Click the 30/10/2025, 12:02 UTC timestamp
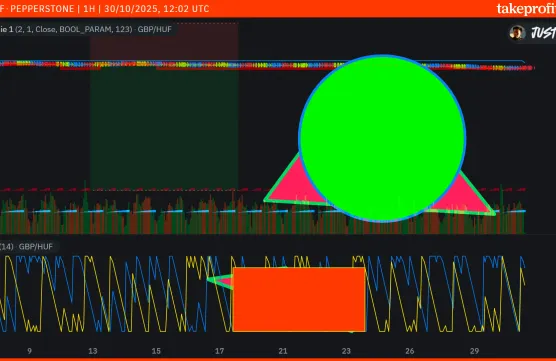 [157, 9]
